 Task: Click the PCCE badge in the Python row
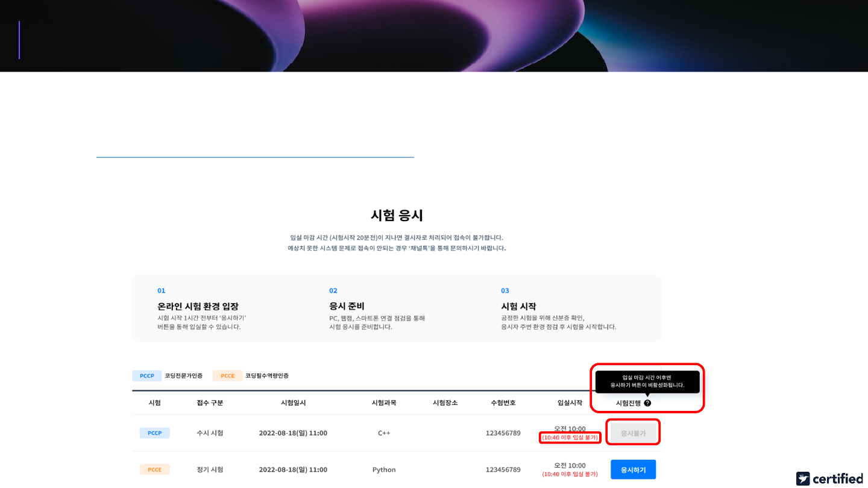point(154,470)
